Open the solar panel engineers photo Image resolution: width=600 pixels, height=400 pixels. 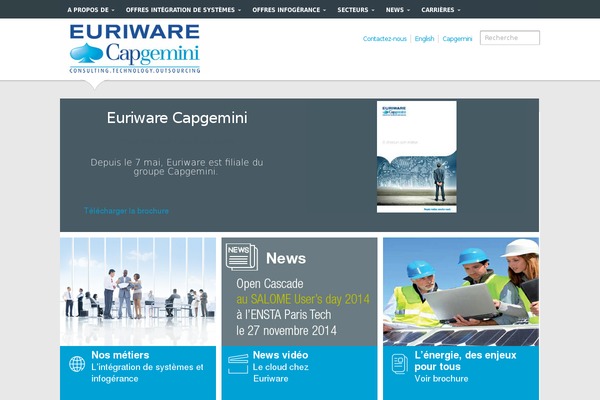(460, 291)
